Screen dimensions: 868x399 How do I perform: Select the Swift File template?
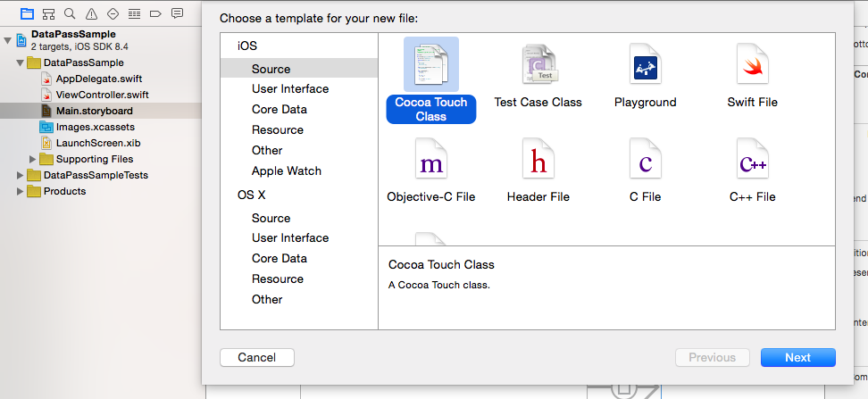coord(752,66)
